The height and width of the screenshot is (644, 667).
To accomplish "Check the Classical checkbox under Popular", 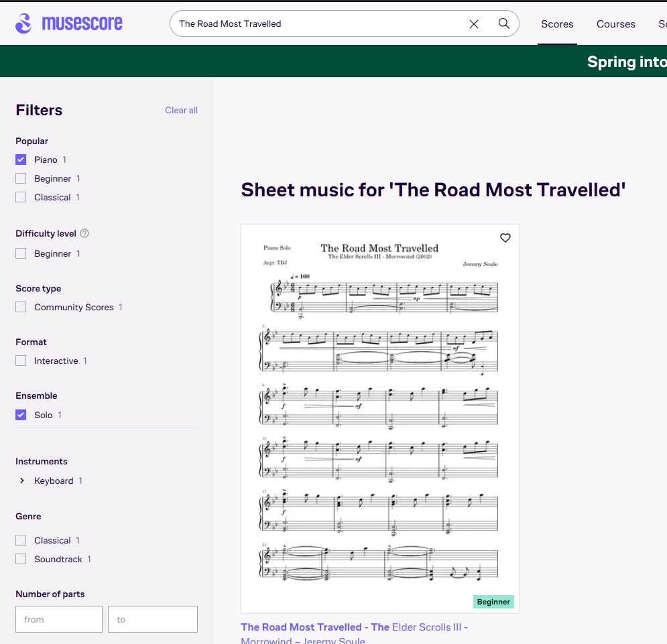I will coord(21,197).
